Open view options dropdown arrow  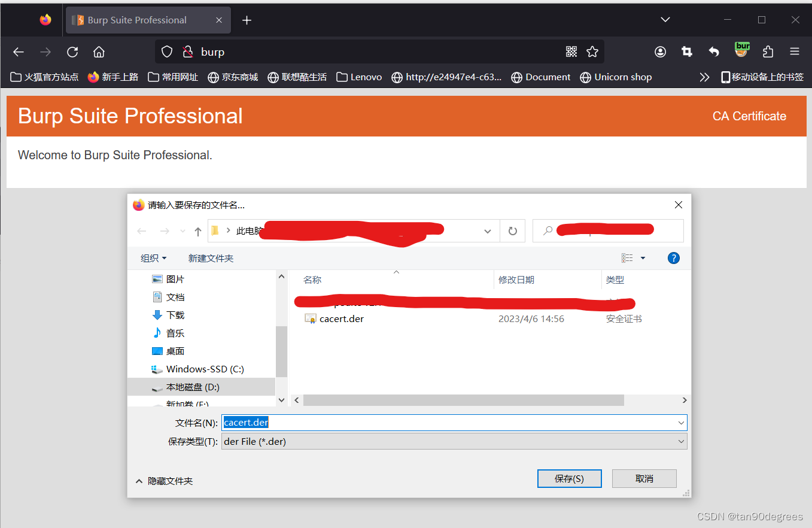(x=643, y=258)
